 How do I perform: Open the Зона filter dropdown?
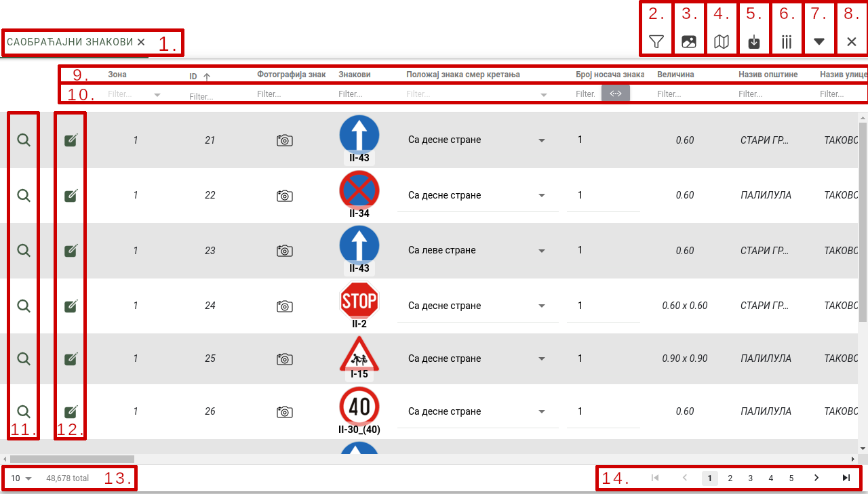pos(157,95)
